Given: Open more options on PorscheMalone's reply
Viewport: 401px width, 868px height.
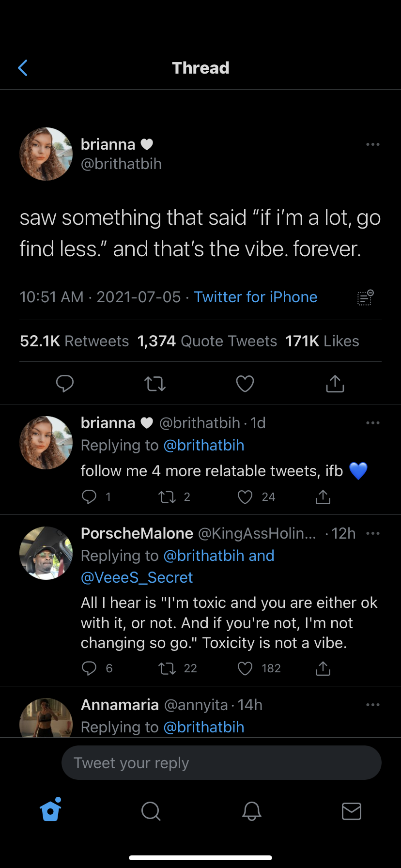Looking at the screenshot, I should pos(372,533).
